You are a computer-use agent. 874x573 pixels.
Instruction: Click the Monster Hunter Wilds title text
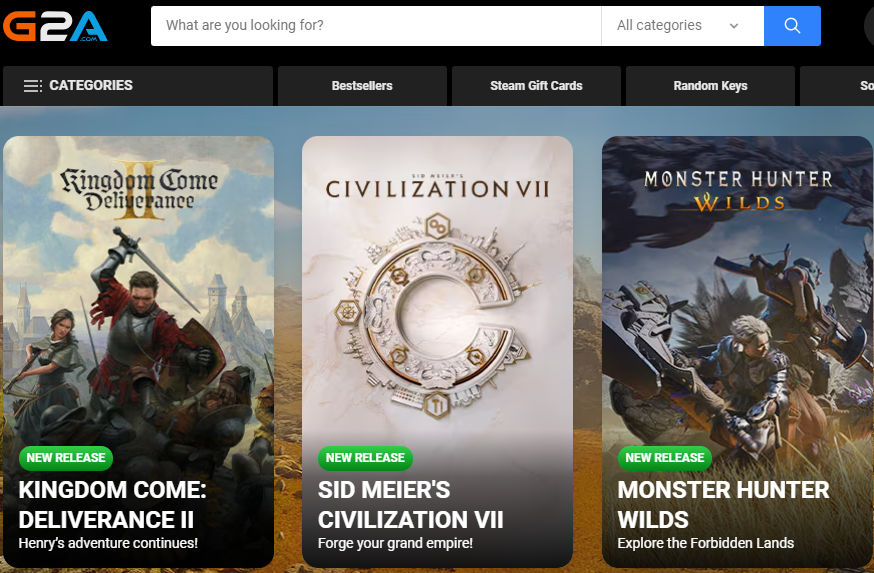tap(723, 505)
